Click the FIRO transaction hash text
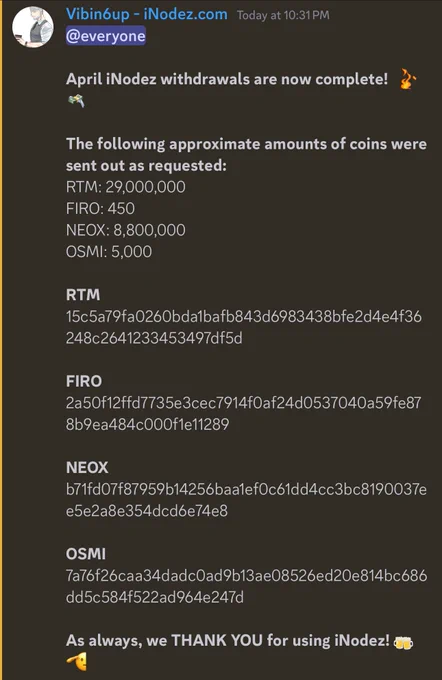This screenshot has height=680, width=442. (x=243, y=414)
